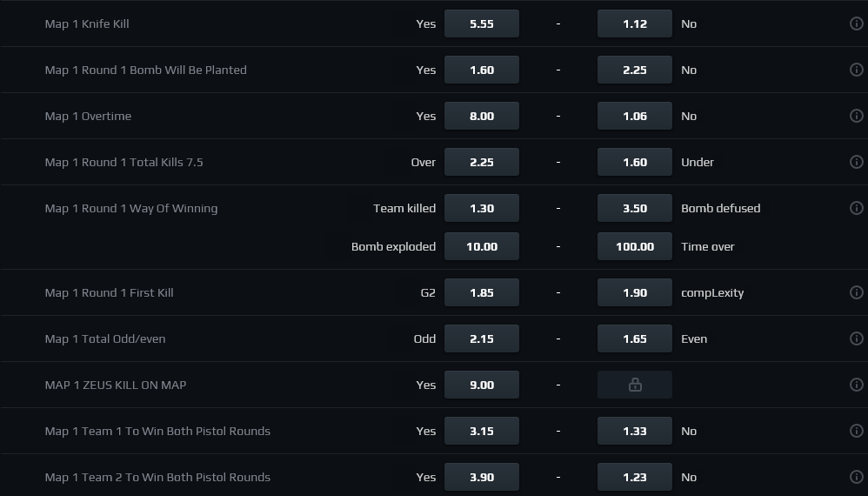Select Team killed odds 1.30
This screenshot has width=868, height=496.
click(x=482, y=208)
